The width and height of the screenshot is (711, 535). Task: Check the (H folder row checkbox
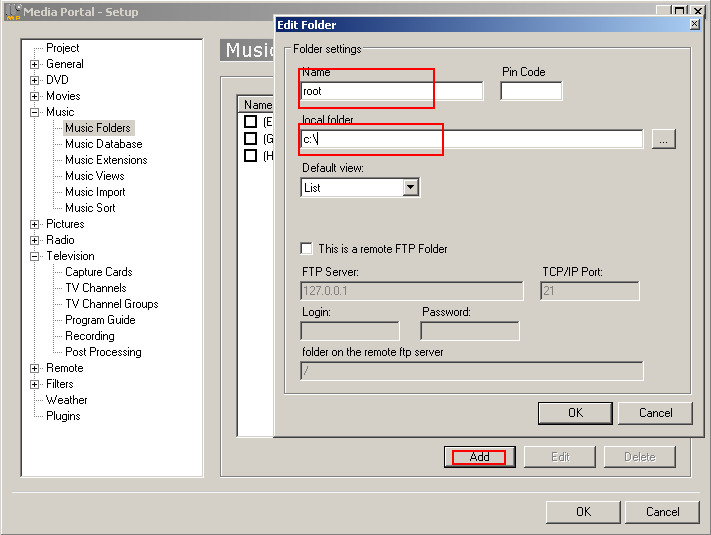click(x=250, y=156)
